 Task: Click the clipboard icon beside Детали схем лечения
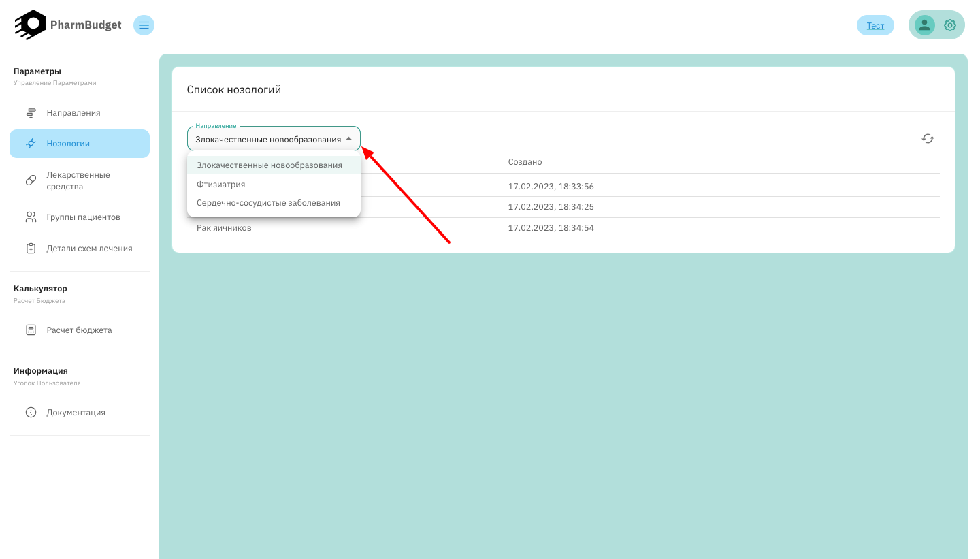(x=31, y=249)
